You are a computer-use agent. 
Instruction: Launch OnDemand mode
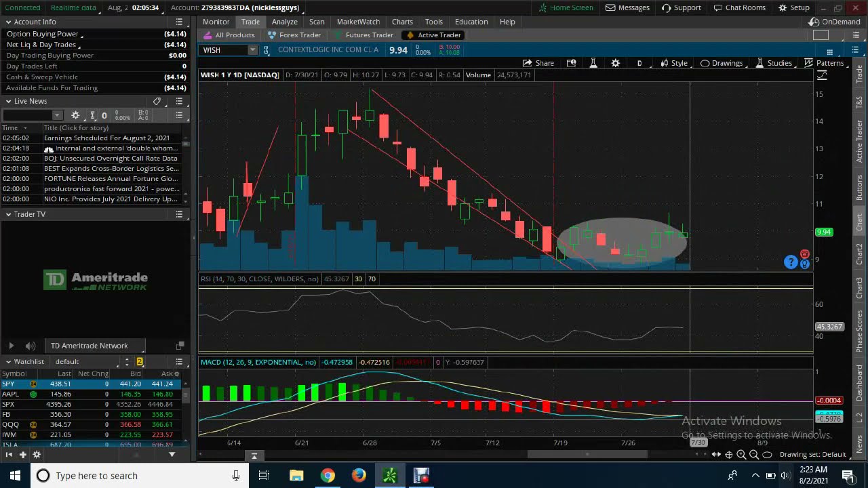pos(835,22)
